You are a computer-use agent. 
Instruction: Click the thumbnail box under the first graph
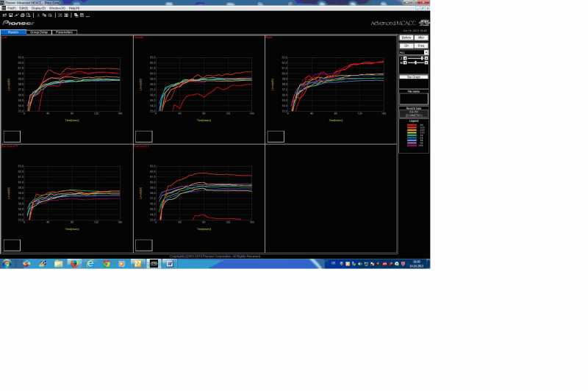(x=12, y=136)
